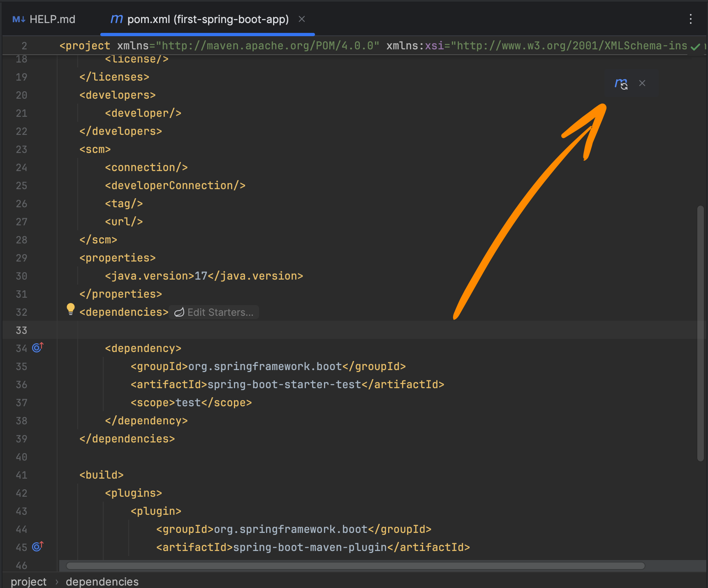Click the </scm> closing tag on line 28
Image resolution: width=708 pixels, height=588 pixels.
[x=98, y=240]
